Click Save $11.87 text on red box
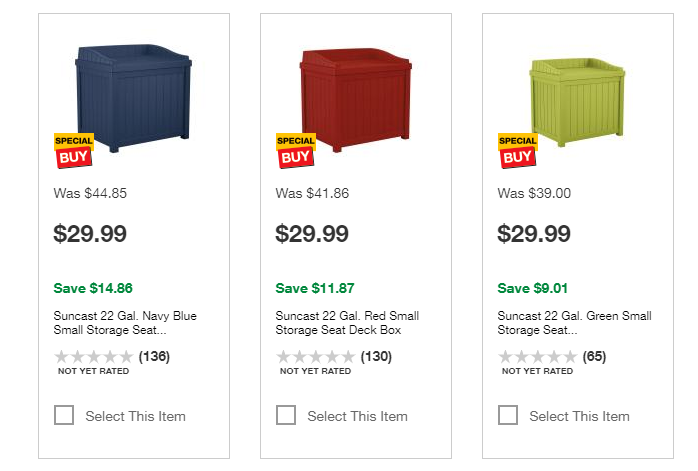Screen dimensions: 698x471 [x=315, y=289]
